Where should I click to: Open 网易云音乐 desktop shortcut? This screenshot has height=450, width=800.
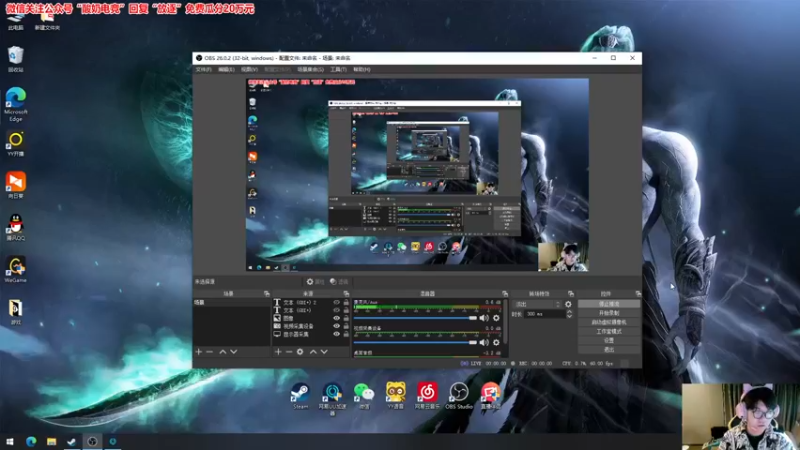pyautogui.click(x=427, y=396)
